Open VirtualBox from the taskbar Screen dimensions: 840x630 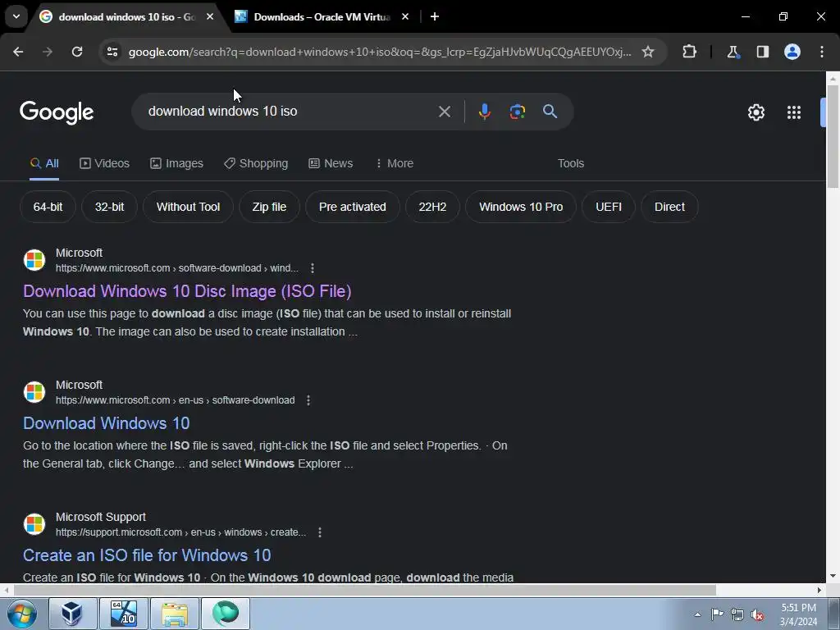[x=72, y=614]
